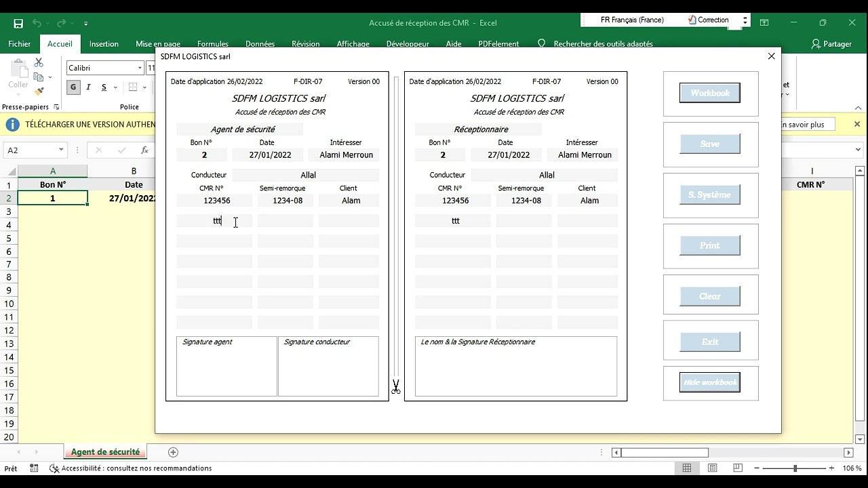
Task: Click the Partager share button
Action: point(831,44)
